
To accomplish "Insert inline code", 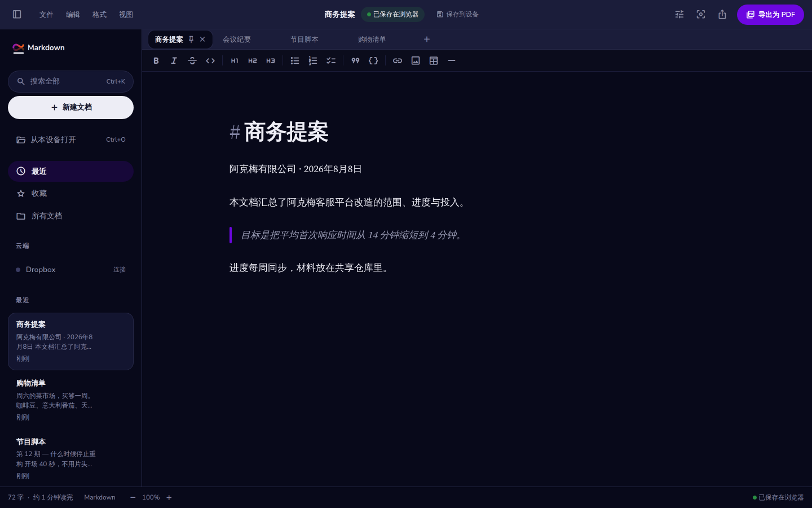I will [210, 60].
